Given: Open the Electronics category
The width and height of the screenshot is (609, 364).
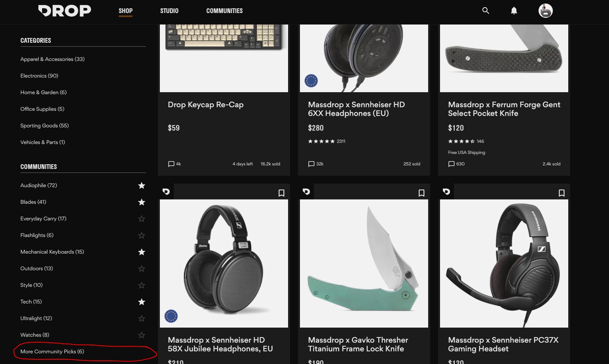Looking at the screenshot, I should (x=39, y=76).
